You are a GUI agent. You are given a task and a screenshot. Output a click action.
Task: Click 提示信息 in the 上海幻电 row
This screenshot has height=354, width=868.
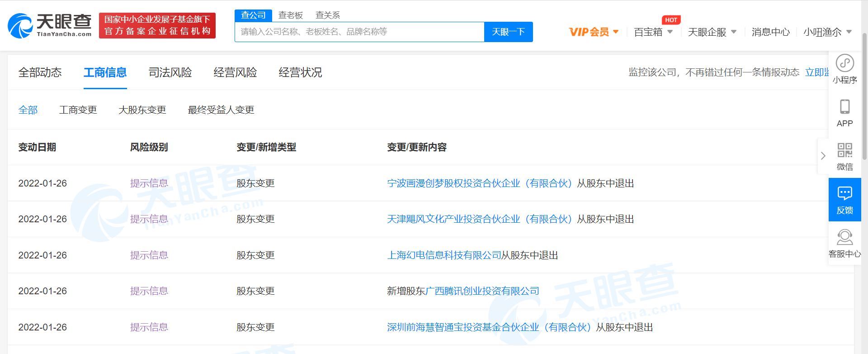[149, 255]
